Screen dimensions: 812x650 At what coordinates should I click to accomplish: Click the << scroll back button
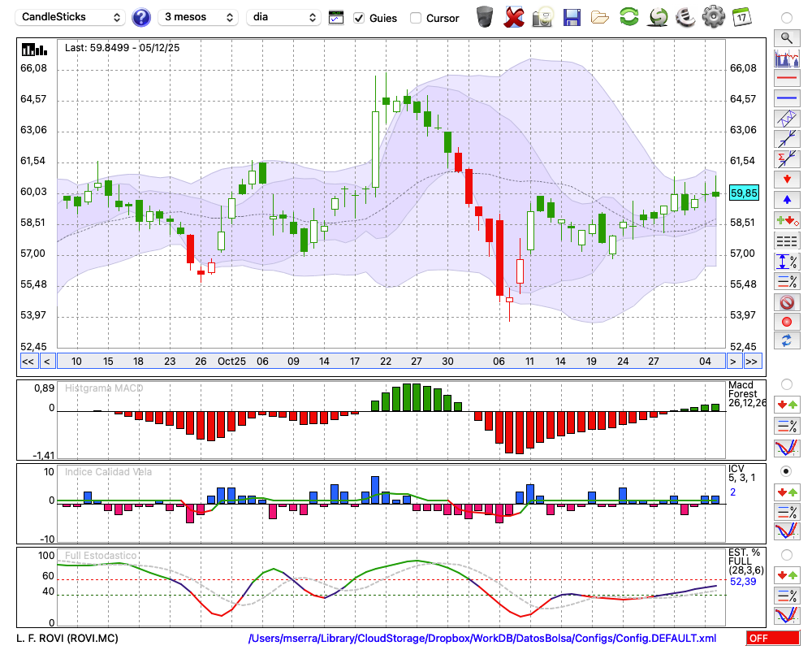(x=28, y=362)
